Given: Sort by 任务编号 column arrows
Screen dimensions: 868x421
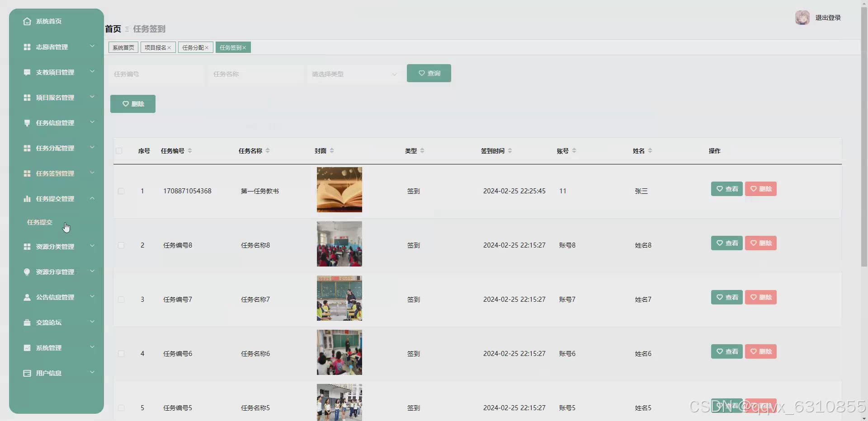Looking at the screenshot, I should click(190, 151).
